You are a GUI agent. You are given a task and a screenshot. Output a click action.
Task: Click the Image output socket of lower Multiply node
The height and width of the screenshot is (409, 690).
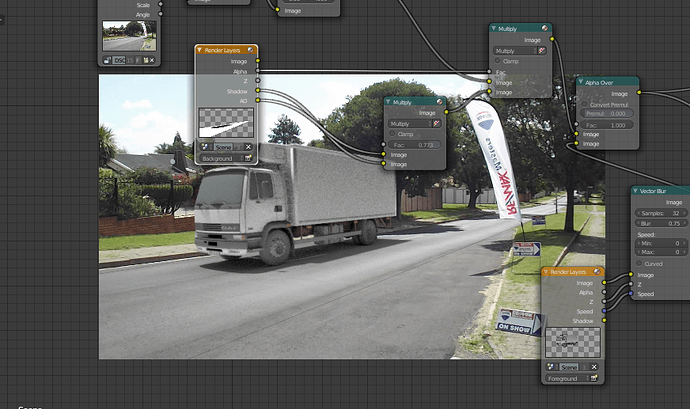[x=446, y=112]
